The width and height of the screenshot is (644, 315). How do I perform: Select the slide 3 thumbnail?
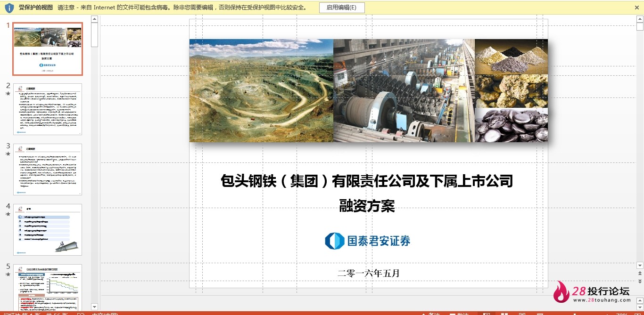click(x=48, y=170)
